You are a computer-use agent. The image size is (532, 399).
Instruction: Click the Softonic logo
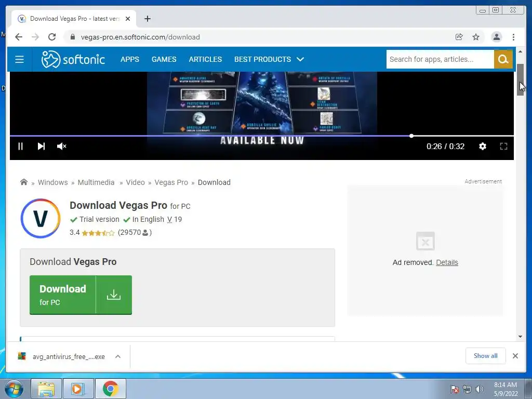pyautogui.click(x=73, y=59)
